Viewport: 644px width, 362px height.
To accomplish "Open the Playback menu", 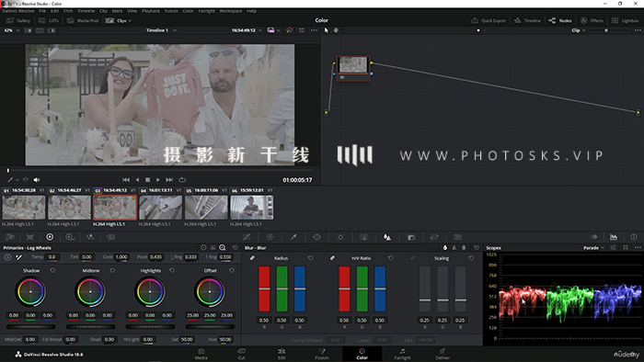I will click(151, 11).
